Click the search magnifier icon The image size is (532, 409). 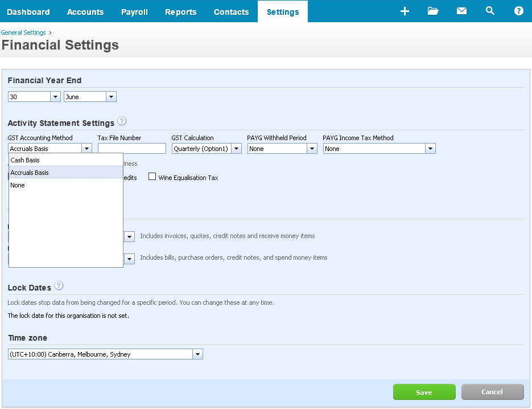[x=490, y=11]
